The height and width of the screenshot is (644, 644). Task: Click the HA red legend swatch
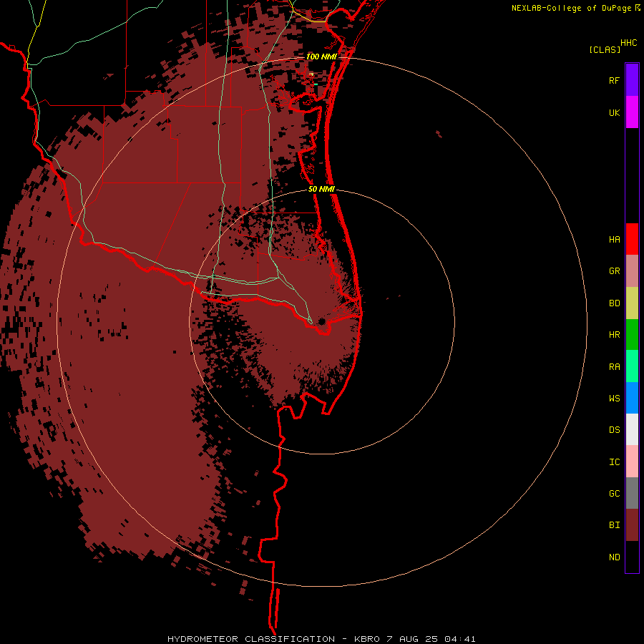coord(632,239)
